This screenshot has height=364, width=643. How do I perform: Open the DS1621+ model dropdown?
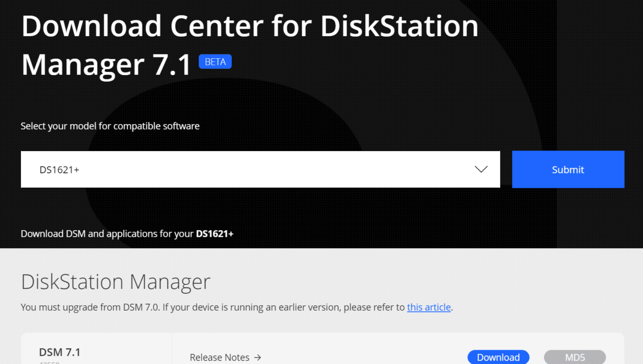(260, 170)
